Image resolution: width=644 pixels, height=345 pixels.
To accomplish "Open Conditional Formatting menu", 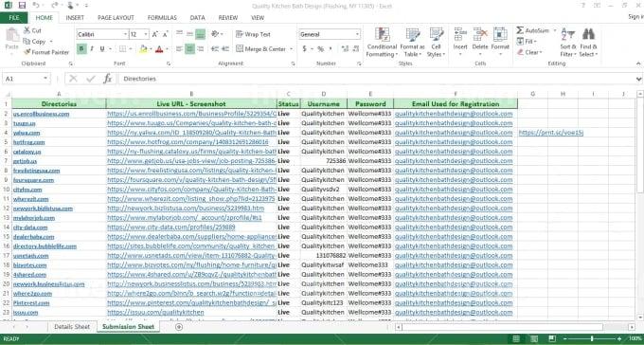I will coord(382,43).
